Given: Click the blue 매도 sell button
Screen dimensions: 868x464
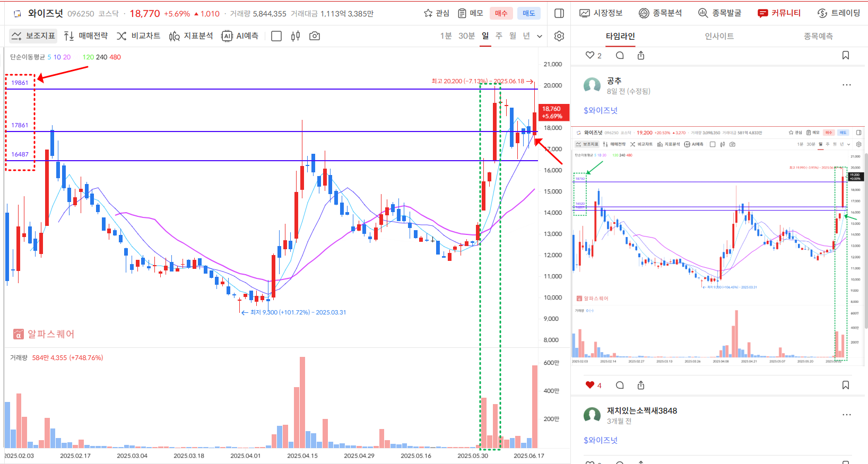Looking at the screenshot, I should point(529,13).
